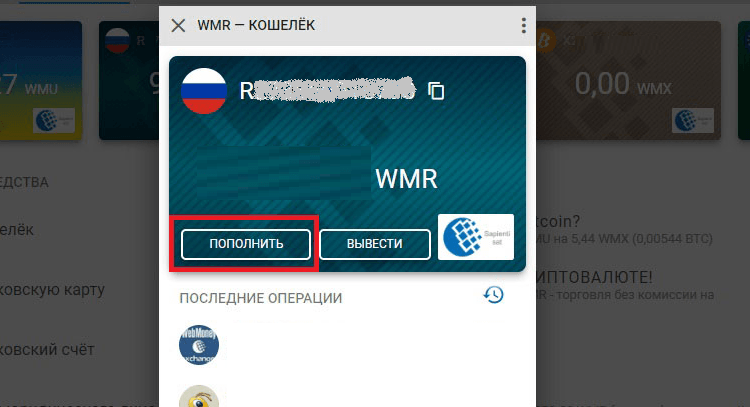Viewport: 750px width, 407px height.
Task: Click the hidden WMR balance amount
Action: coord(284,173)
